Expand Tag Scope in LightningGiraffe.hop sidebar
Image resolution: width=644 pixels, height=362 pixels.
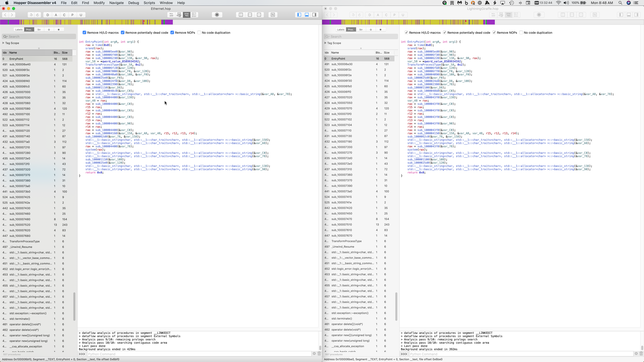click(x=326, y=43)
